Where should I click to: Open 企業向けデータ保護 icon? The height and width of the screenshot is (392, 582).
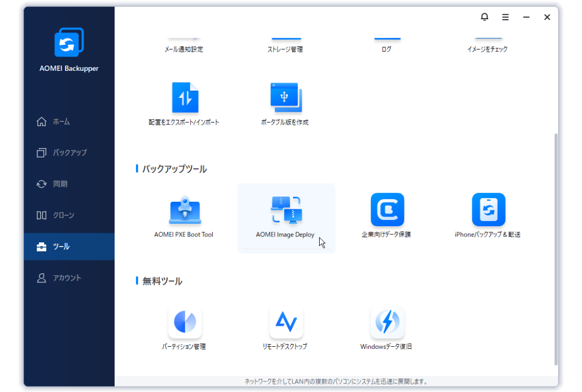tap(387, 209)
